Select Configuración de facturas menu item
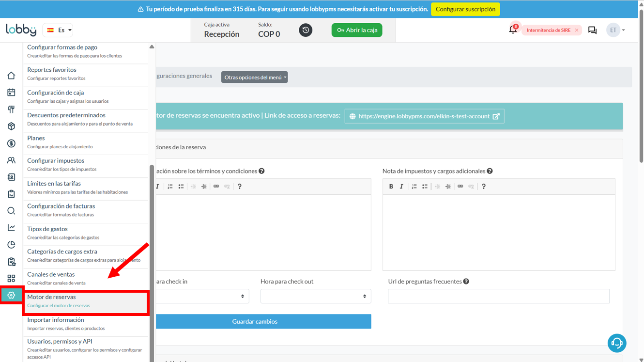 [86, 210]
